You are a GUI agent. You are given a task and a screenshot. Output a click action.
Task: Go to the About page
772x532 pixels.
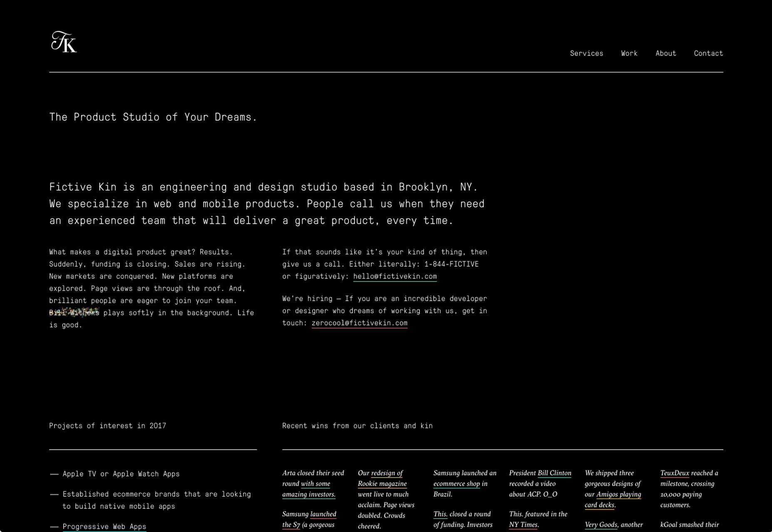coord(666,53)
